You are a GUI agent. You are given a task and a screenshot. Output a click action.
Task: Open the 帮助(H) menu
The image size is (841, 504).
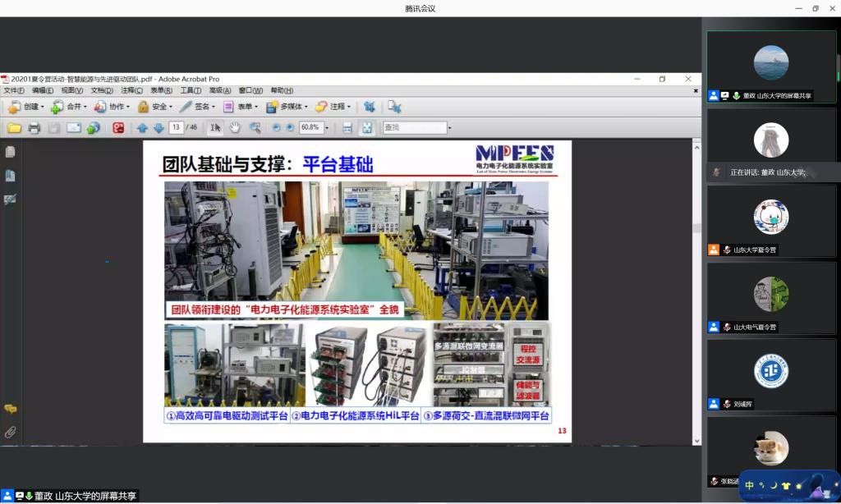(282, 90)
